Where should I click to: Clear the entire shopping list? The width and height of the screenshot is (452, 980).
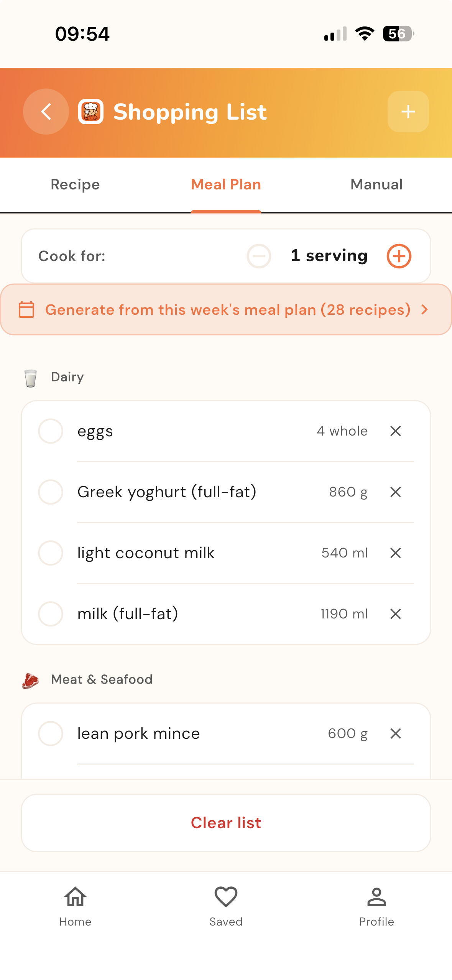coord(226,823)
